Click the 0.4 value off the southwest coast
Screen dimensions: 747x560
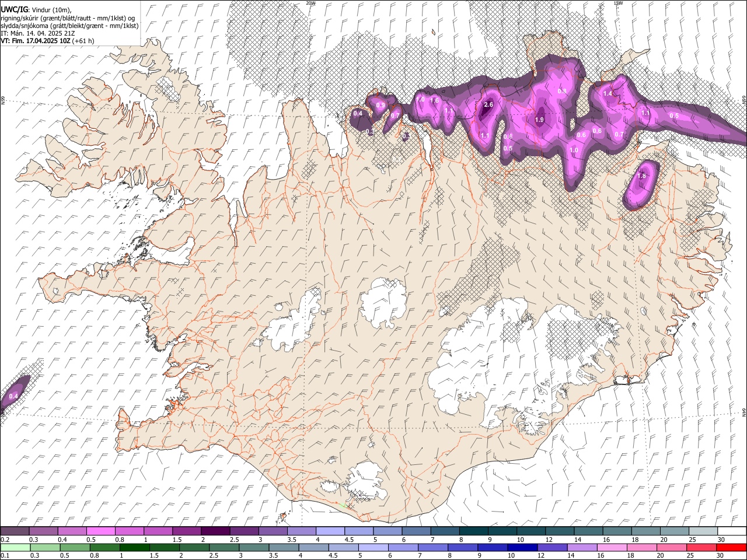(14, 396)
